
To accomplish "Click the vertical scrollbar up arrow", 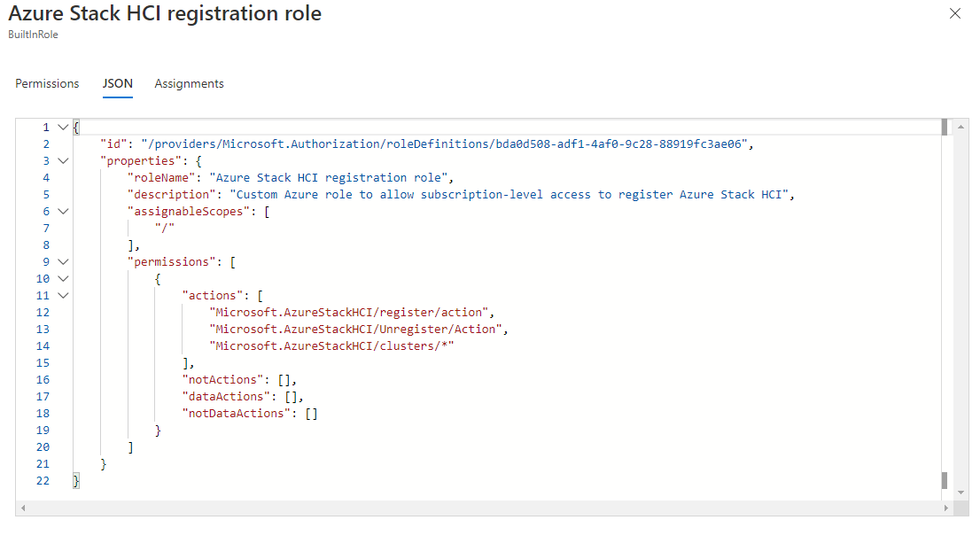I will coord(961,127).
